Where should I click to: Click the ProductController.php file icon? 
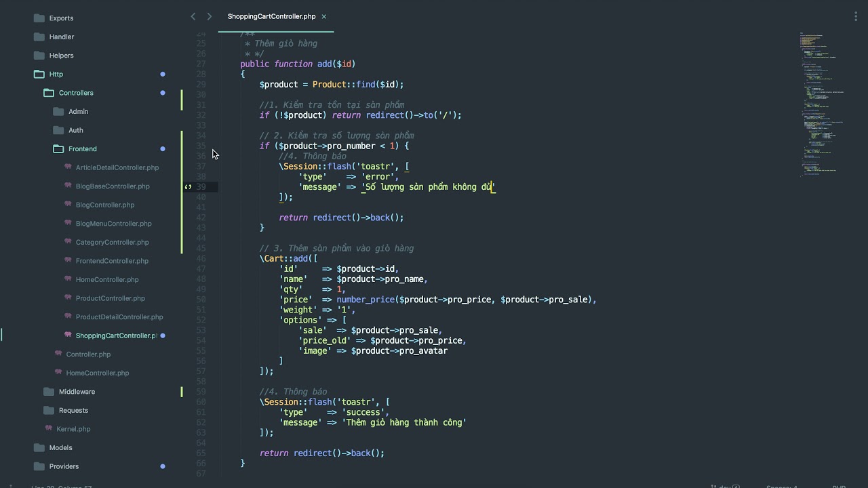click(x=68, y=298)
